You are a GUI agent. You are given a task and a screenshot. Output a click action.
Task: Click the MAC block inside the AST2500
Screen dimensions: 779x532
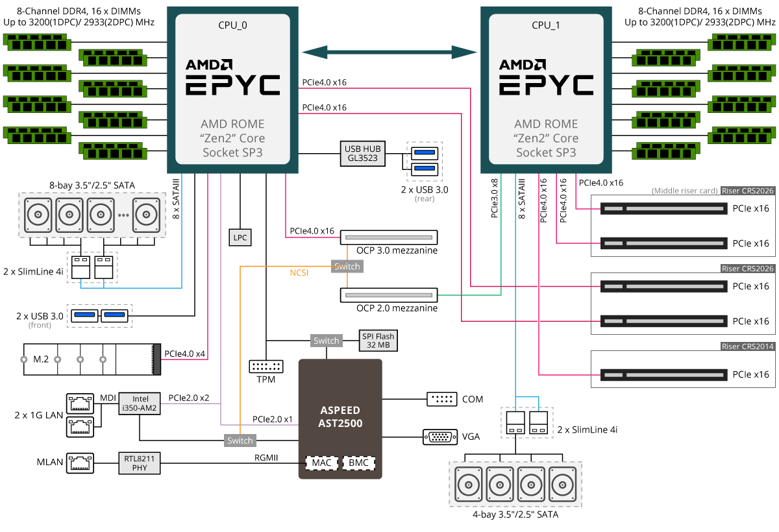[321, 463]
